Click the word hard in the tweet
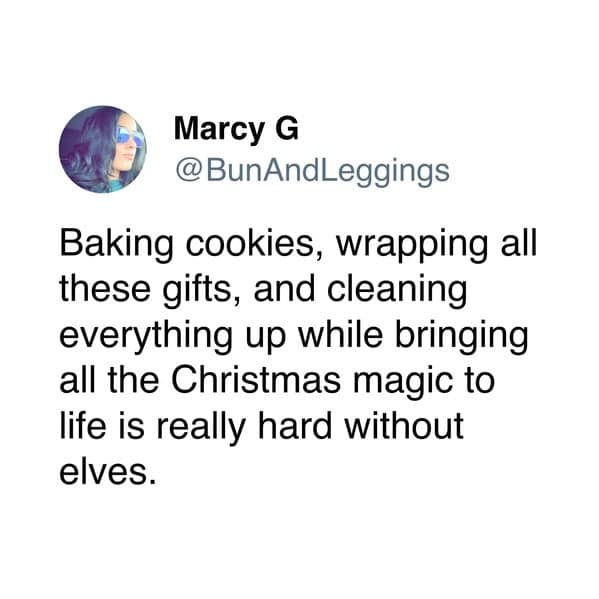The height and width of the screenshot is (599, 599). [295, 425]
